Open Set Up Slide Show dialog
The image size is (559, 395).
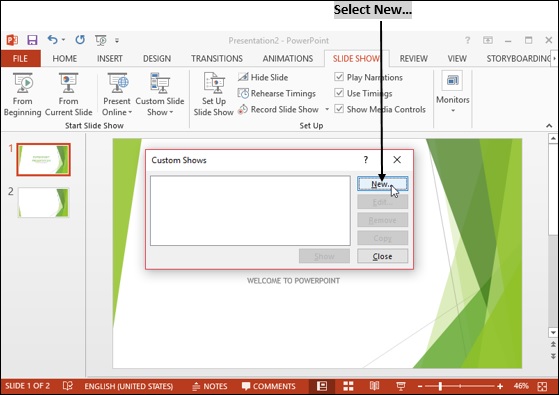coord(214,94)
